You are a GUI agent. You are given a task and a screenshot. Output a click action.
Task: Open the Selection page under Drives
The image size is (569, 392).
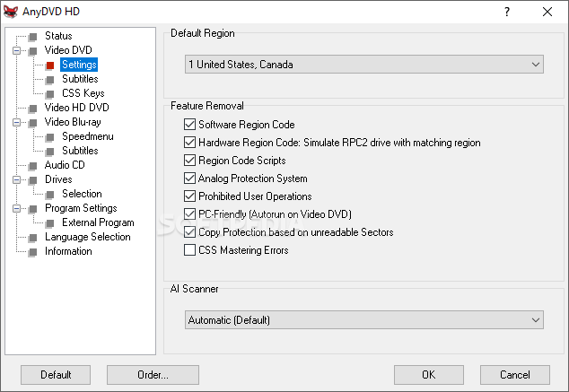(82, 194)
